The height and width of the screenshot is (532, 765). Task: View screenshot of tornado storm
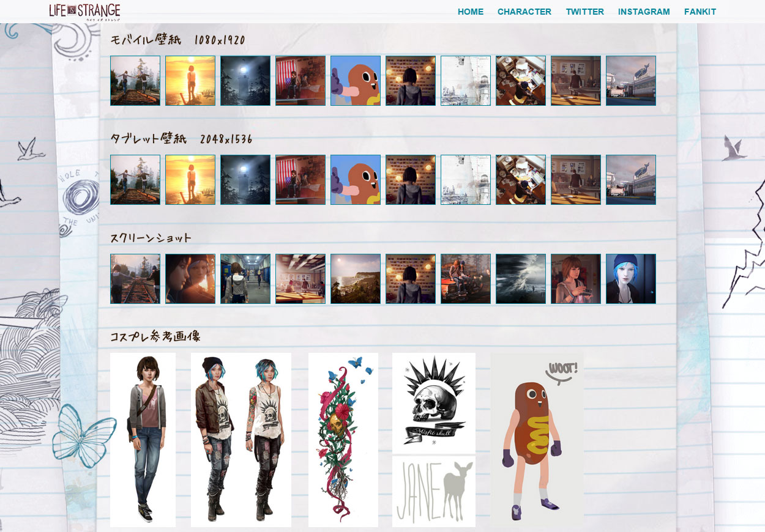click(x=521, y=279)
